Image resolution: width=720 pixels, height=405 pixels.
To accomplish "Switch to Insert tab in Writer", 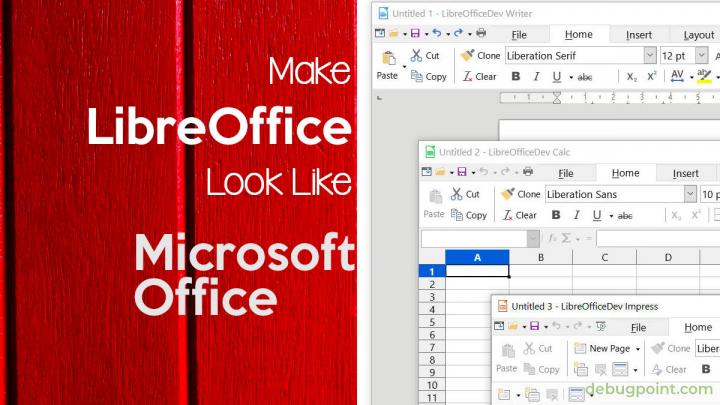I will coord(639,35).
